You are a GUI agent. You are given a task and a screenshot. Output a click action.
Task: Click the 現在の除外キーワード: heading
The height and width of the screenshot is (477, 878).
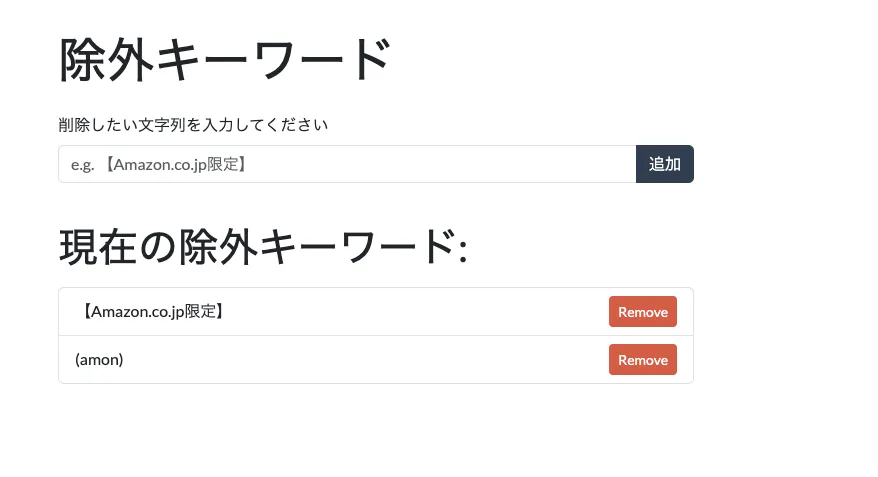click(x=263, y=246)
